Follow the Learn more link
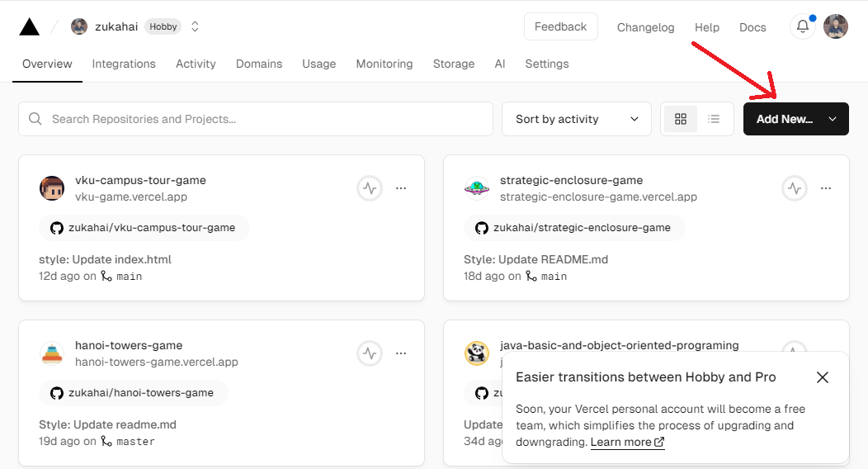The height and width of the screenshot is (469, 868). (x=627, y=442)
